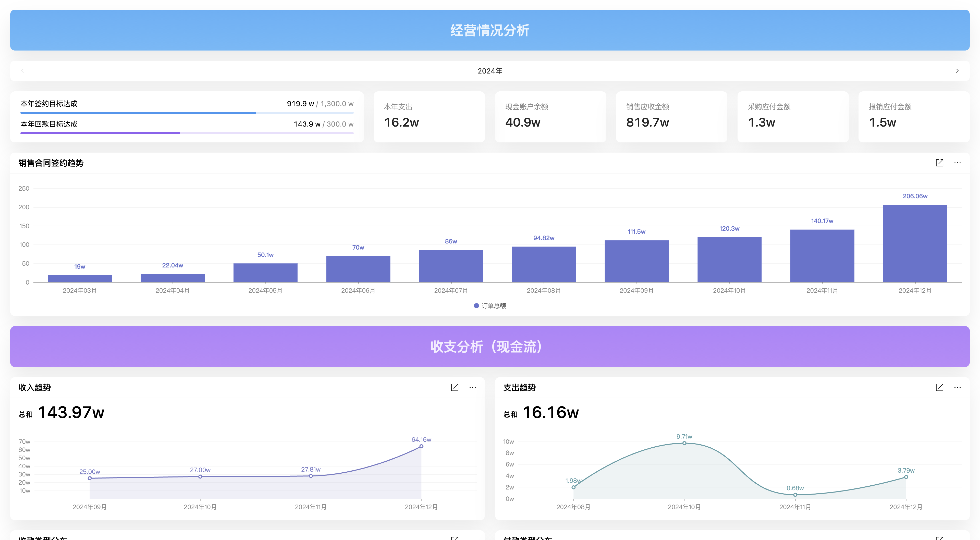Click the 27.00w income data point

200,476
